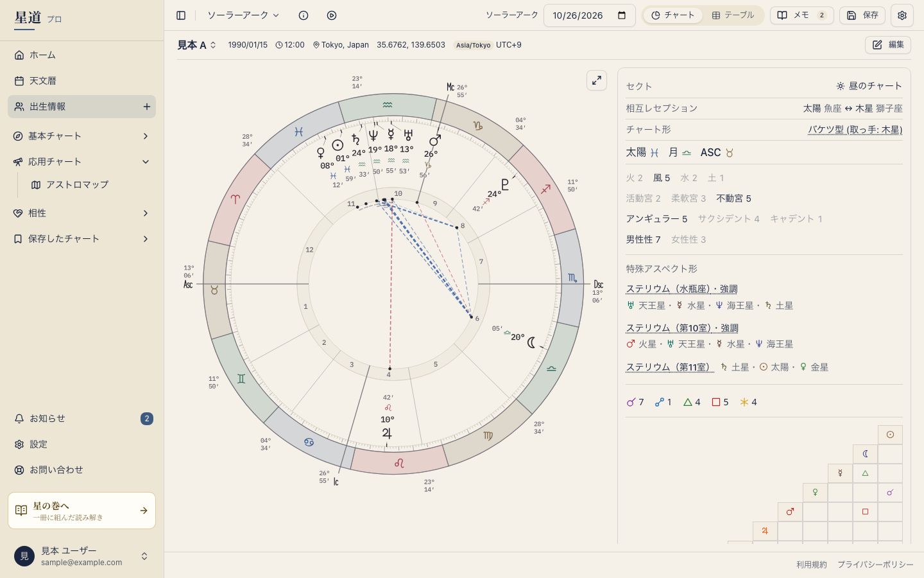
Task: Open 天文暦 in sidebar
Action: [81, 81]
